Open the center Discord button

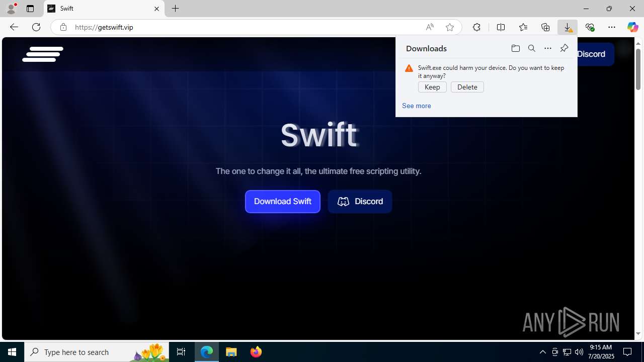360,202
